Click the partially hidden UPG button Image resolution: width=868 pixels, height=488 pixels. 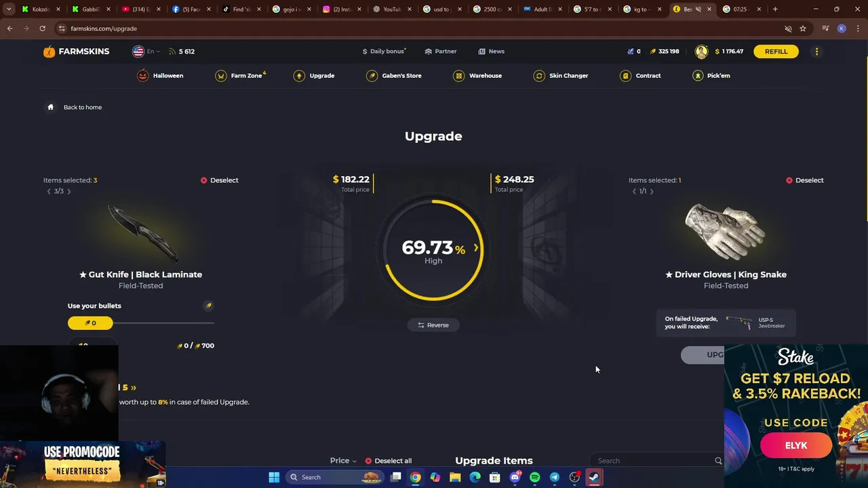click(703, 355)
